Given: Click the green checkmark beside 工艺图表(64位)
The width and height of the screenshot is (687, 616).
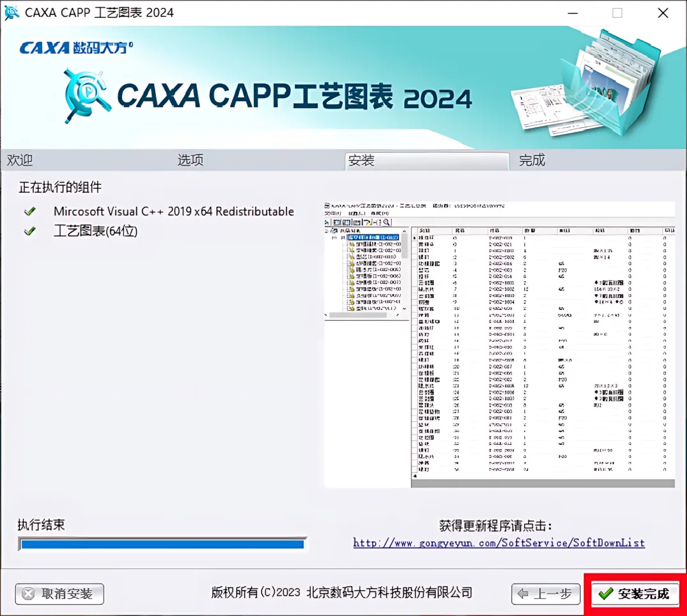Looking at the screenshot, I should click(30, 230).
